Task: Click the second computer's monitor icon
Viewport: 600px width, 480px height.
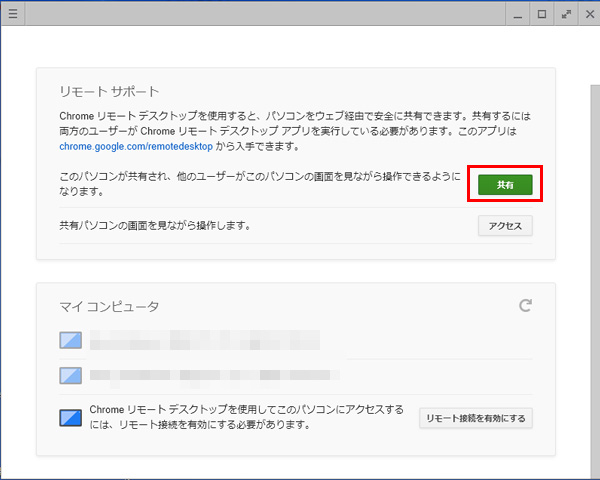Action: 69,377
